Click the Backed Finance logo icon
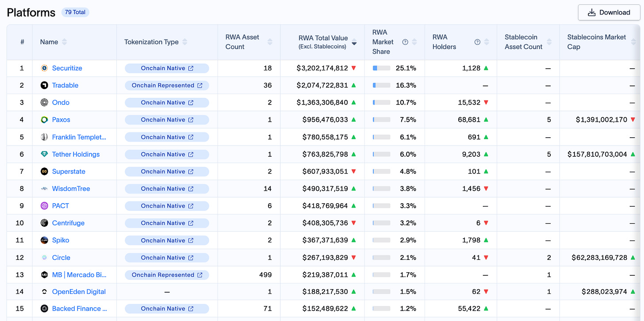This screenshot has height=321, width=644. click(x=44, y=309)
